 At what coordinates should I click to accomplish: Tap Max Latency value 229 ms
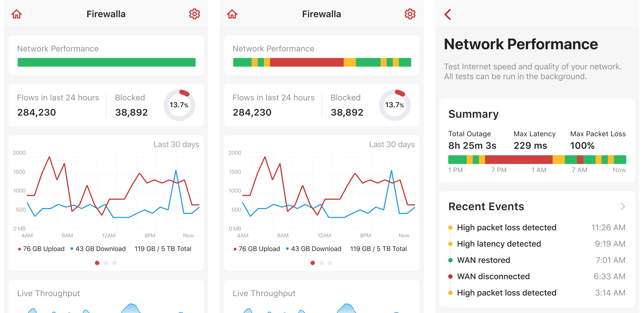pos(530,146)
